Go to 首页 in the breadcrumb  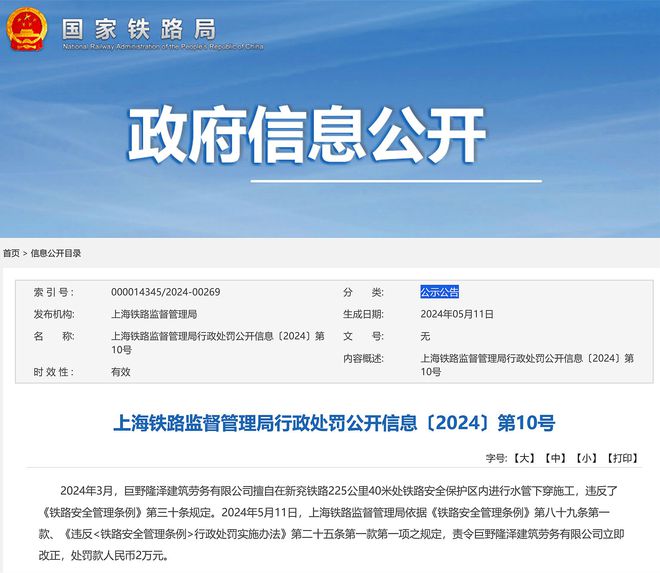pos(11,253)
